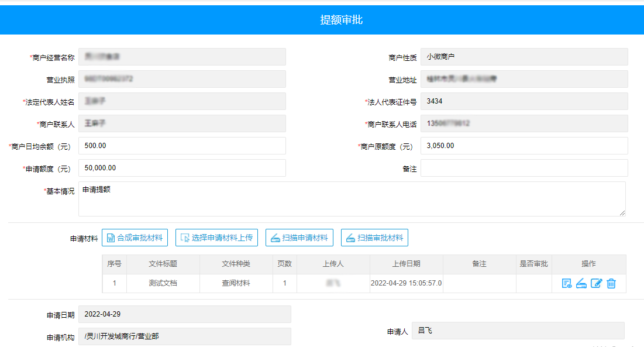Click inside the 基本情况 text area
The width and height of the screenshot is (644, 347).
tap(351, 198)
